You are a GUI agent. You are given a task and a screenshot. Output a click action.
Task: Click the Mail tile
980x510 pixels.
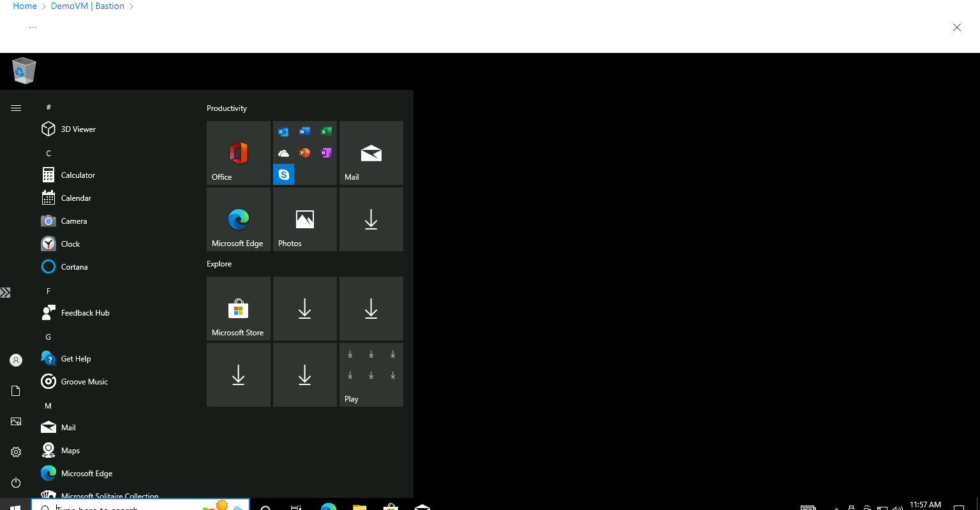pyautogui.click(x=371, y=153)
